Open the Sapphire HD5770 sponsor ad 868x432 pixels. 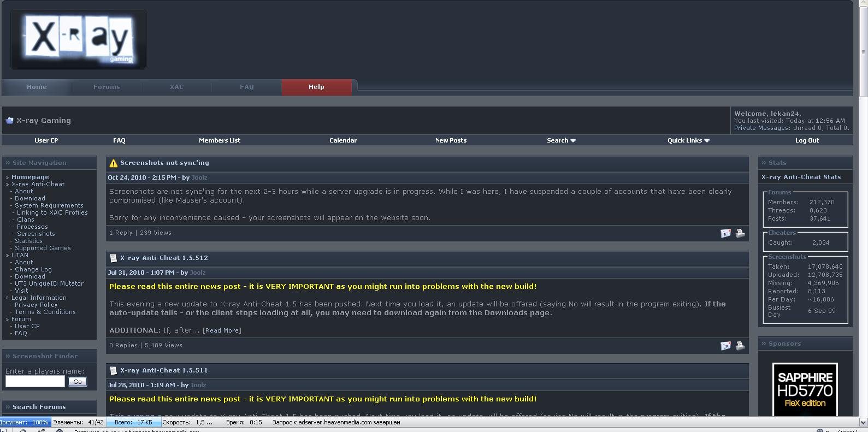(x=805, y=389)
